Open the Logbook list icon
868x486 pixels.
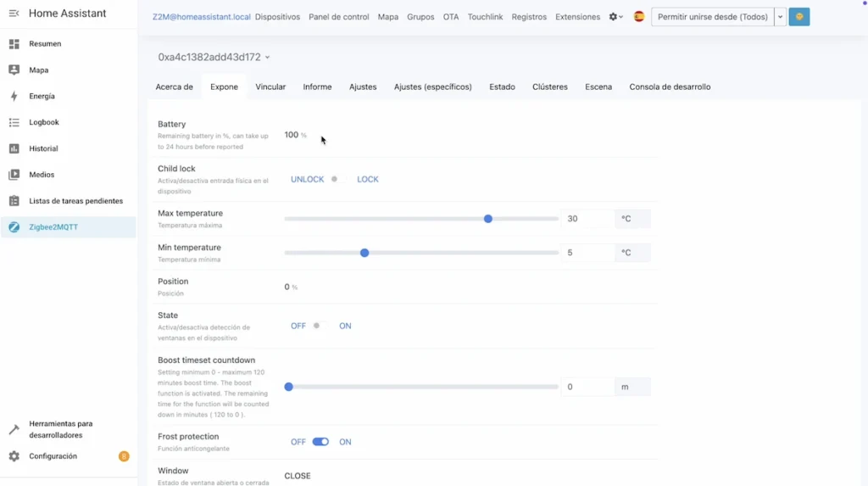(x=14, y=122)
